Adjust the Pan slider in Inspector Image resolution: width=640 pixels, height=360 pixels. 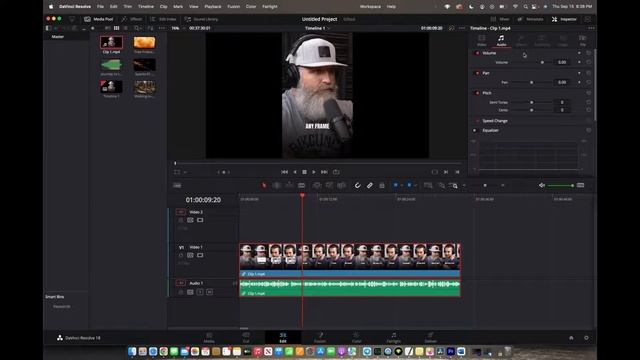[533, 82]
